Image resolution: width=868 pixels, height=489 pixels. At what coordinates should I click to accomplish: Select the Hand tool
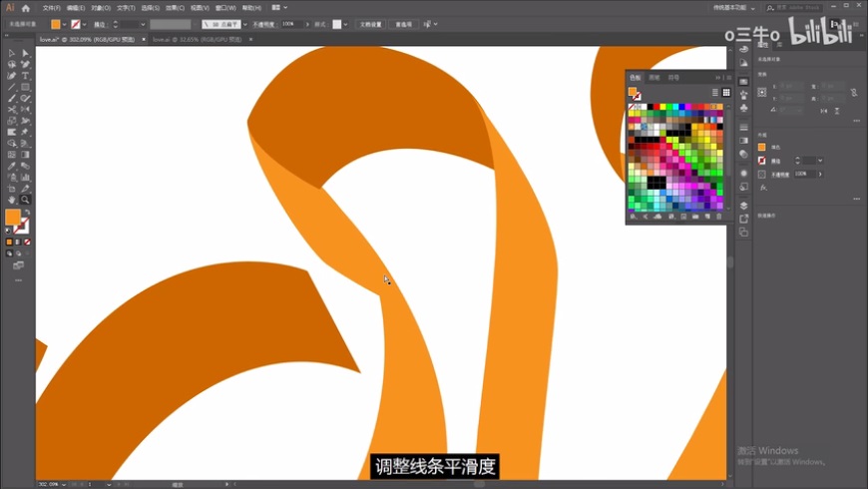pos(12,200)
